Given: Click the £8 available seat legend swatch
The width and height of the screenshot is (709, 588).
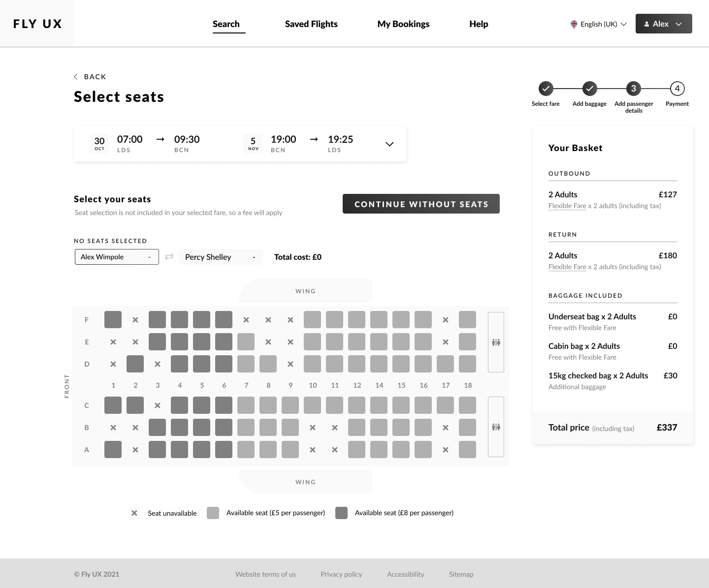Looking at the screenshot, I should click(341, 513).
